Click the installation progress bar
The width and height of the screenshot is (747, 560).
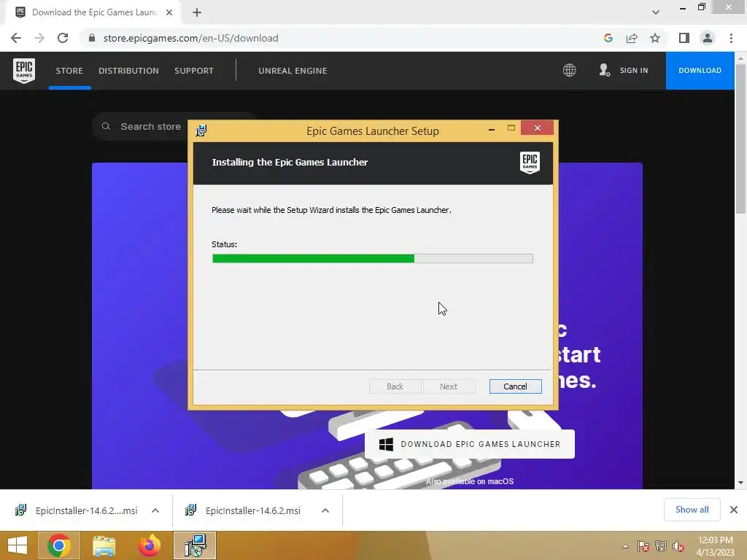(373, 259)
